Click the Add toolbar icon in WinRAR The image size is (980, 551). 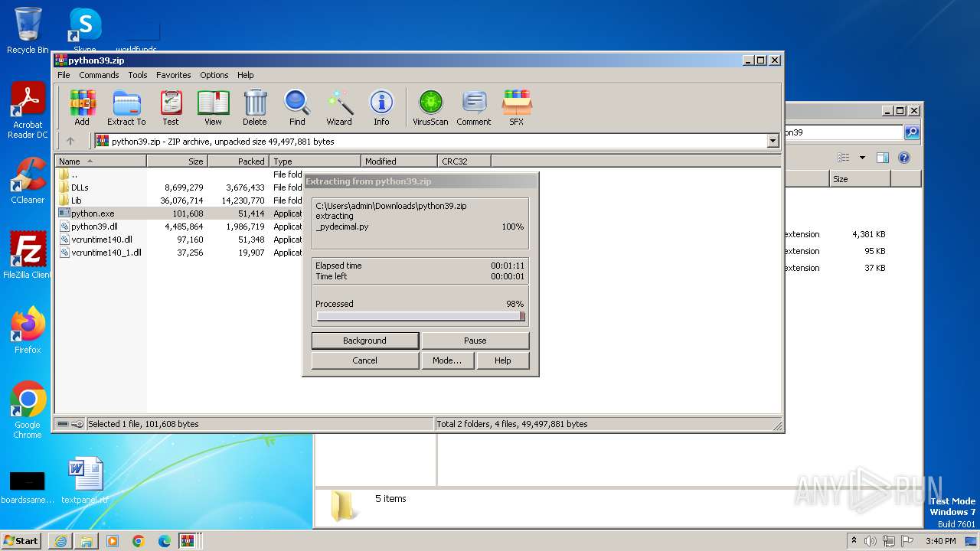point(82,107)
